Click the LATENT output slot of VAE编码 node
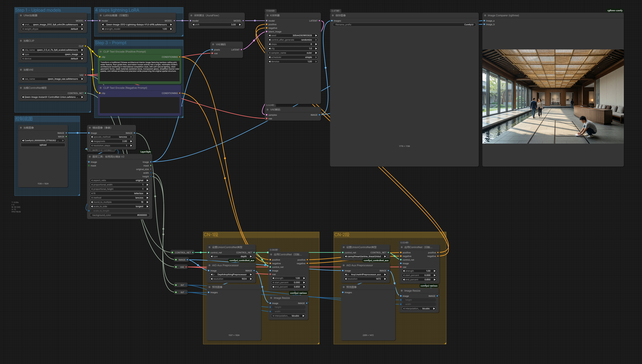642x364 pixels. pyautogui.click(x=241, y=50)
